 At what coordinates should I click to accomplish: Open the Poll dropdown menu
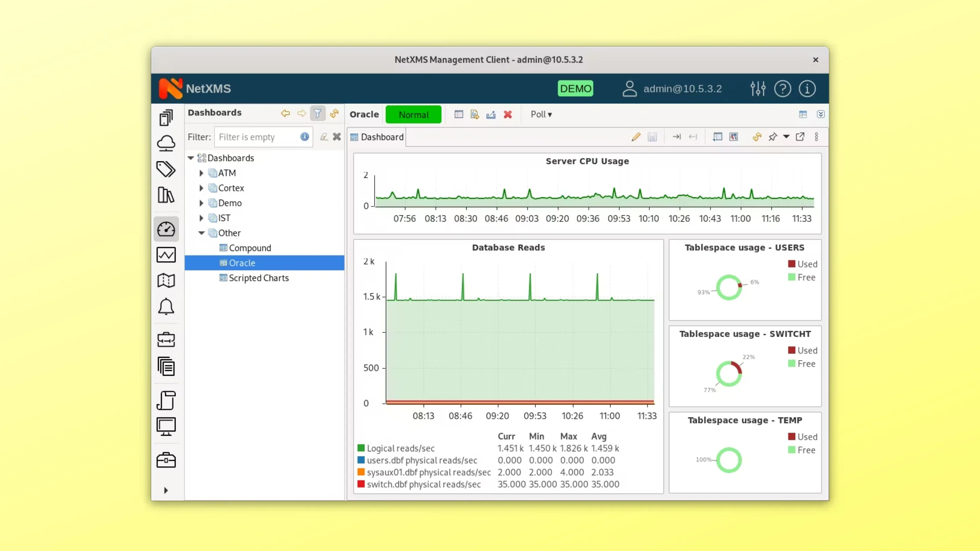point(541,114)
